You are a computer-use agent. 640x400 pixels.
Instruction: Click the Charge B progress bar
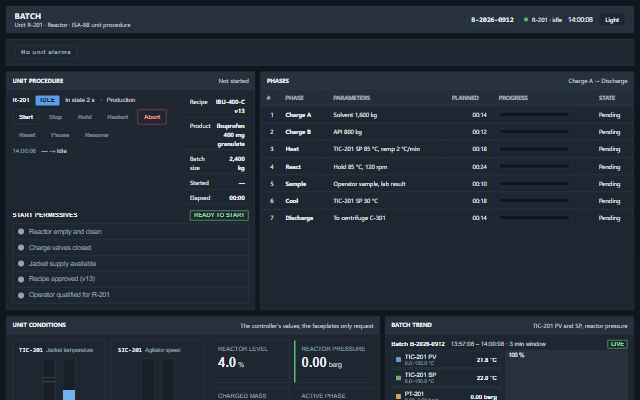tap(534, 132)
